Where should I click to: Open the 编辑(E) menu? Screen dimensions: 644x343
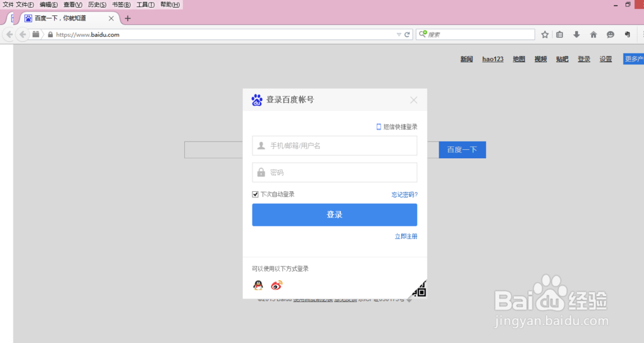click(x=48, y=5)
